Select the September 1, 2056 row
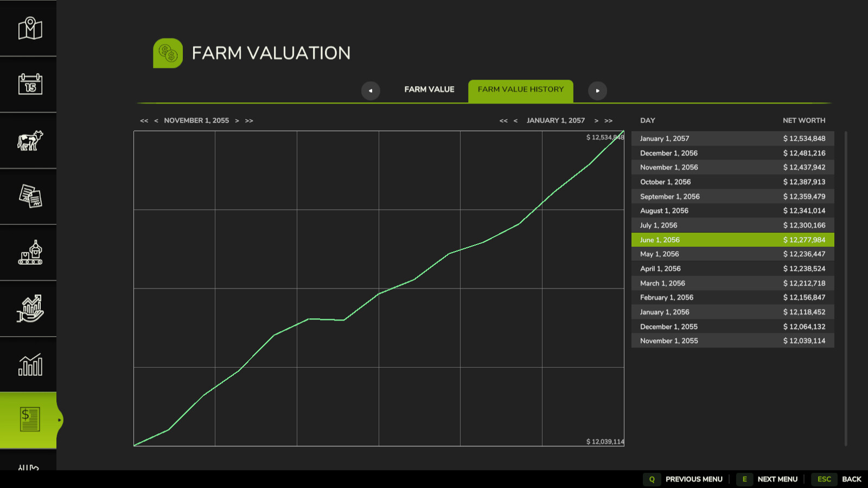The width and height of the screenshot is (868, 488). 733,196
